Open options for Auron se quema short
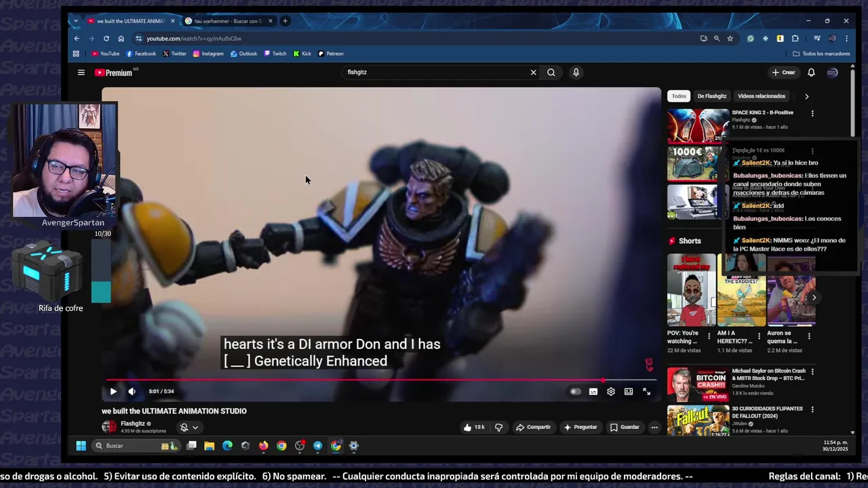 click(x=809, y=335)
